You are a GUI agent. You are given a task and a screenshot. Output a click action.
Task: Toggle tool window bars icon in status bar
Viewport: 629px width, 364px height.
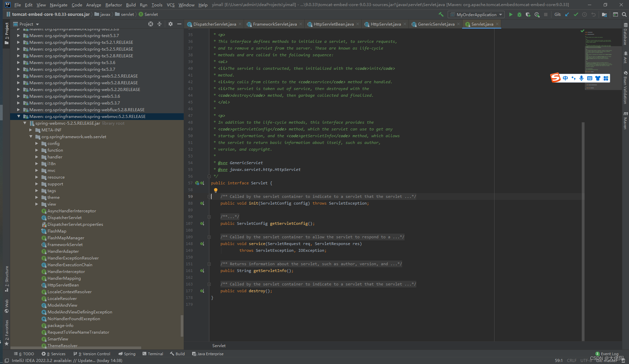[6, 360]
